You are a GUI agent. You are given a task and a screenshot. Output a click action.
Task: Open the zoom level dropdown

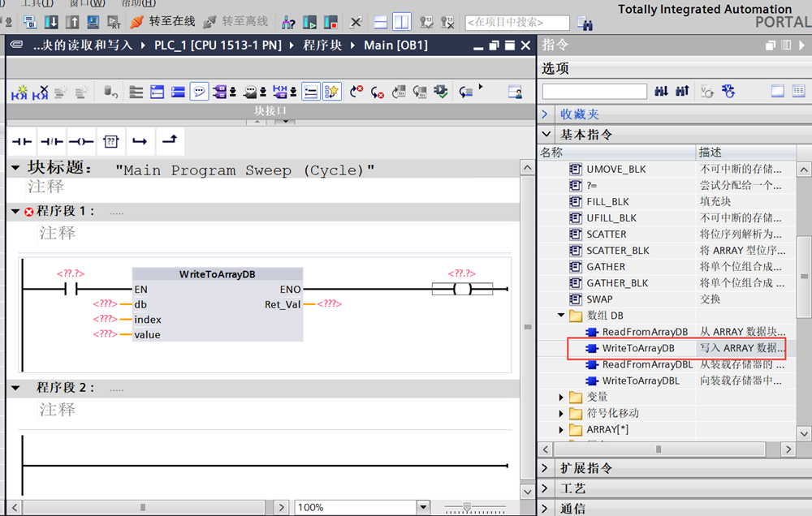(x=422, y=507)
